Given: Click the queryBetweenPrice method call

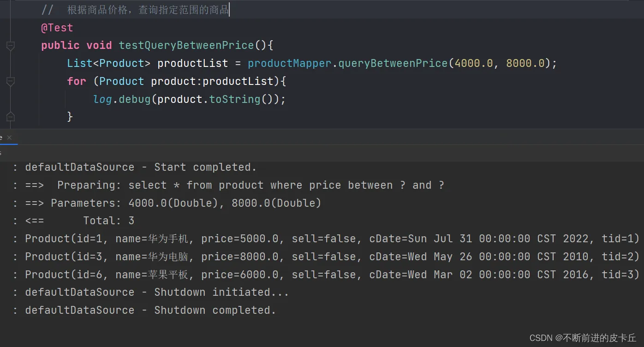Looking at the screenshot, I should click(x=393, y=63).
